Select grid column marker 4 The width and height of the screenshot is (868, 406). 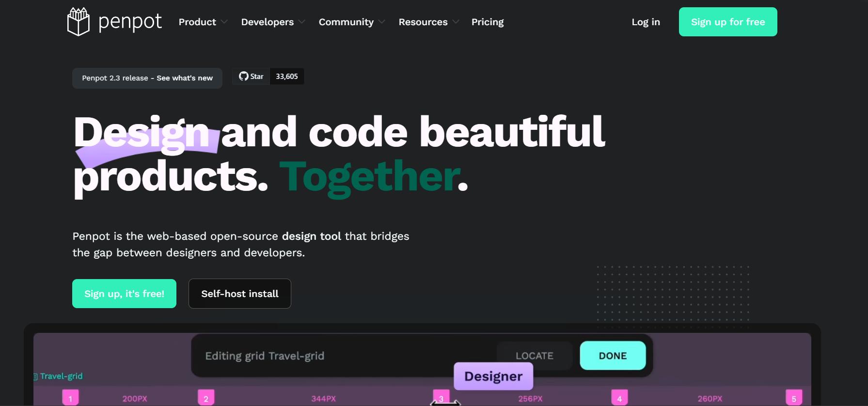[619, 398]
